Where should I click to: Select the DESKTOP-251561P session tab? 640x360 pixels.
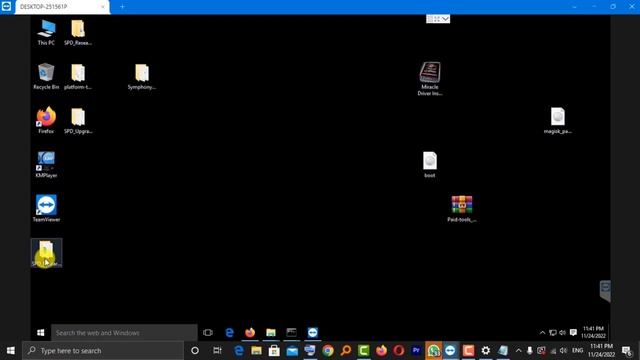(x=62, y=7)
